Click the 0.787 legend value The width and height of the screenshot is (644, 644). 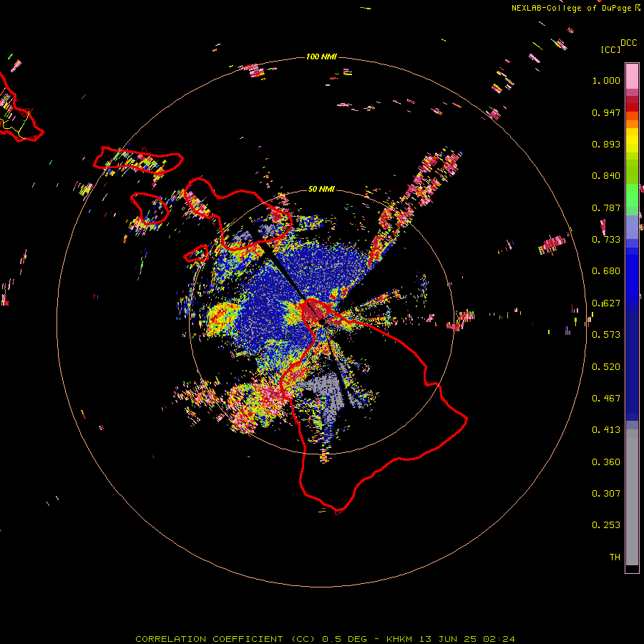pyautogui.click(x=606, y=208)
